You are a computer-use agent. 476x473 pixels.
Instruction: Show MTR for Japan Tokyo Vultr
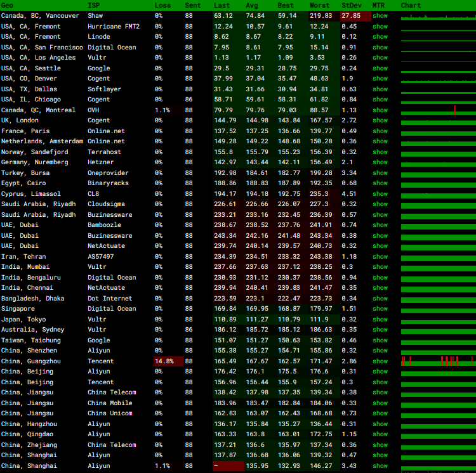pos(380,320)
